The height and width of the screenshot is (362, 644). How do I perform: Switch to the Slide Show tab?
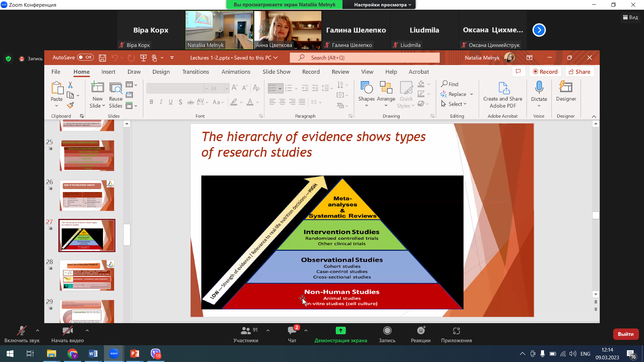tap(276, 72)
